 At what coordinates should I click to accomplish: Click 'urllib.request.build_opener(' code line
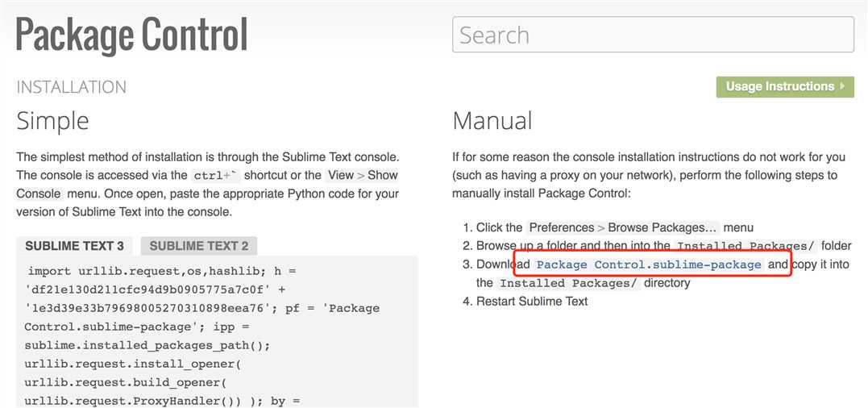pos(125,383)
